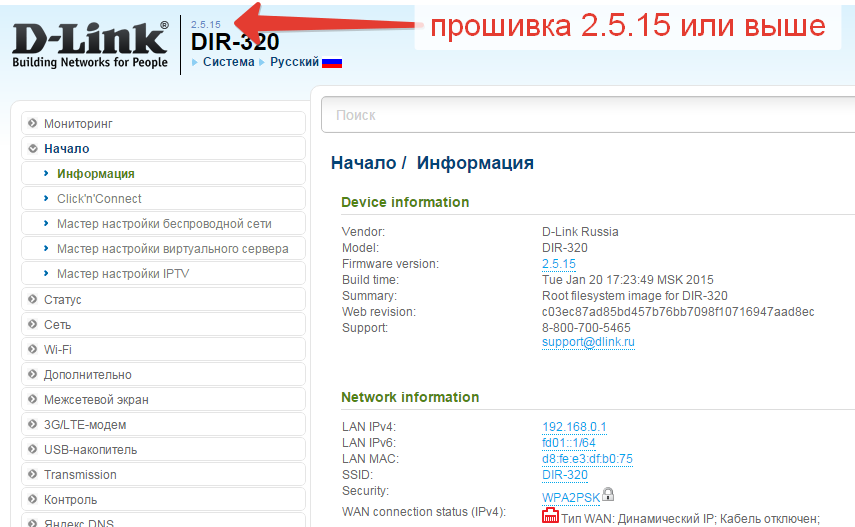Select the Информация menu item
855x527 pixels.
163,173
